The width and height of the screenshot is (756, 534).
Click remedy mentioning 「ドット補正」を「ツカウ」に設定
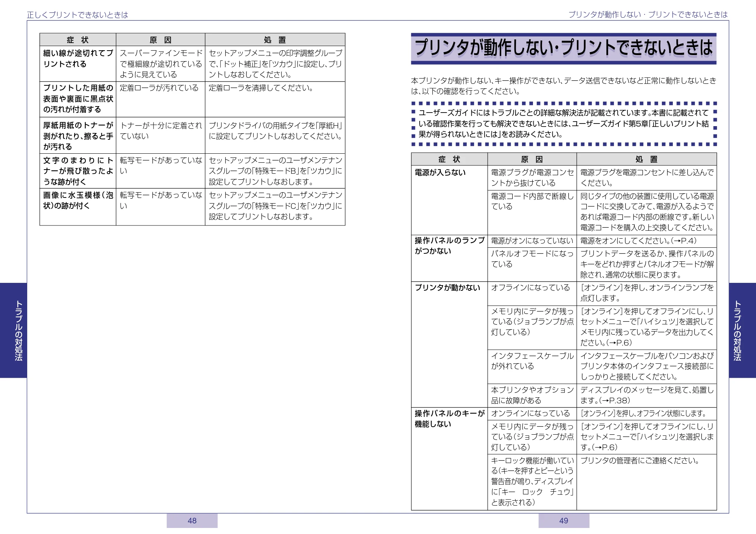275,64
